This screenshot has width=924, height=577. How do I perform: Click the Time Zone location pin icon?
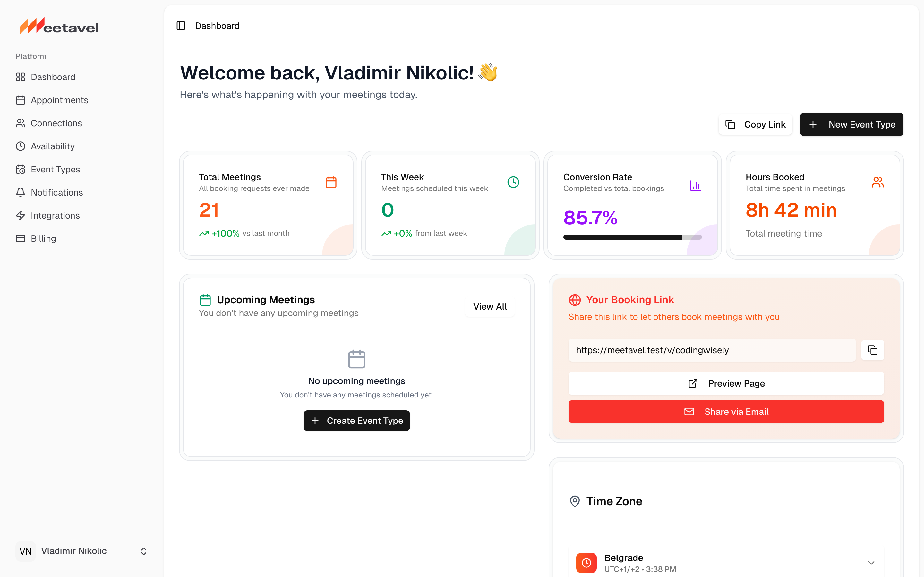(575, 501)
